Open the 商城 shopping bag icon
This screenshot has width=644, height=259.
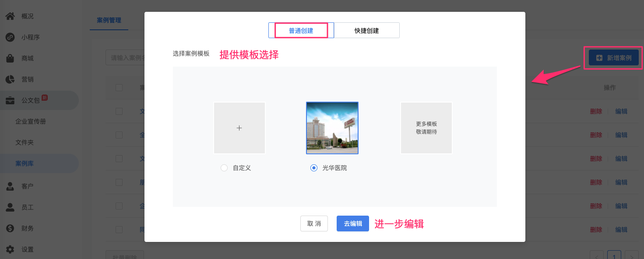point(10,58)
